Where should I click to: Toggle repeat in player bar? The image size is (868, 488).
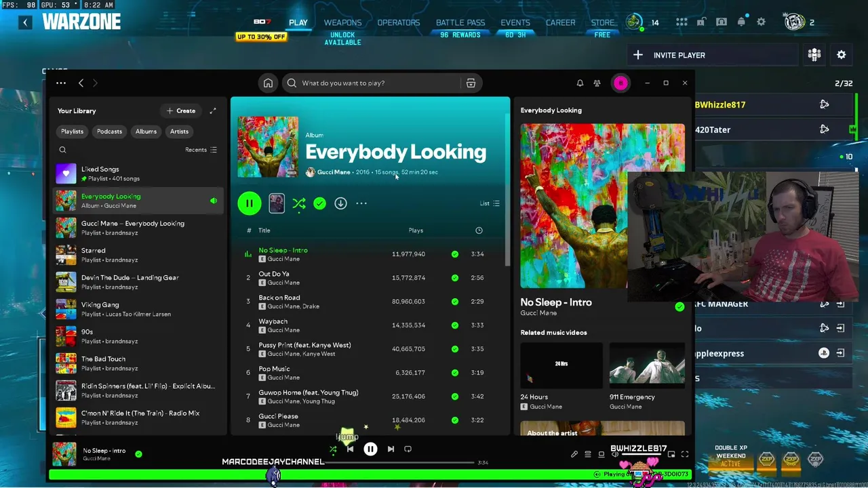point(408,449)
